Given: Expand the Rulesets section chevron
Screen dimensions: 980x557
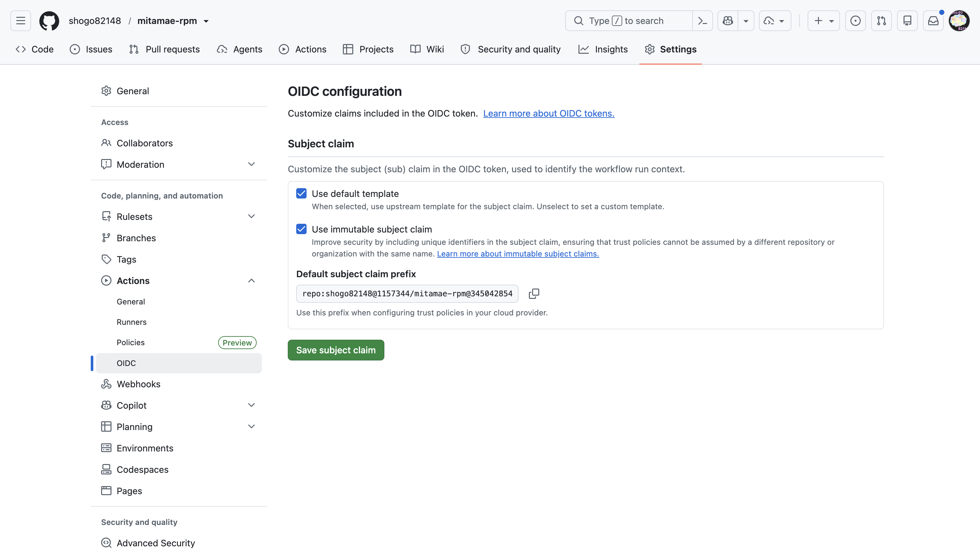Looking at the screenshot, I should (251, 217).
